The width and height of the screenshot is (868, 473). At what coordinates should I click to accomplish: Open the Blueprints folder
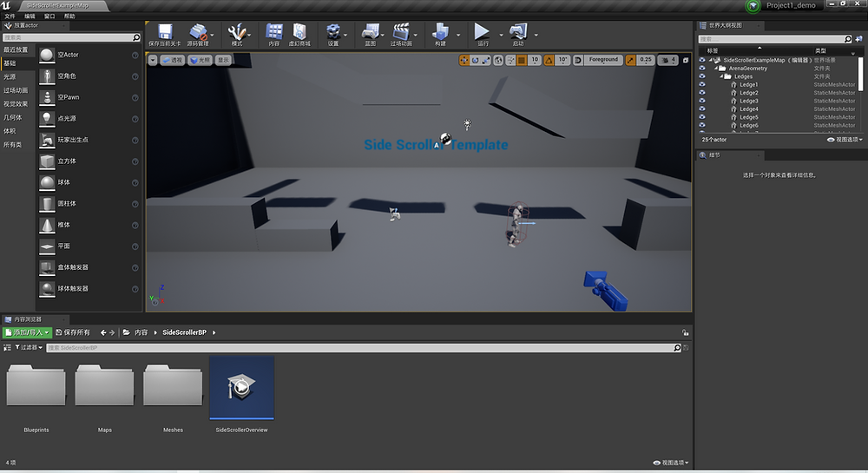[x=36, y=397]
